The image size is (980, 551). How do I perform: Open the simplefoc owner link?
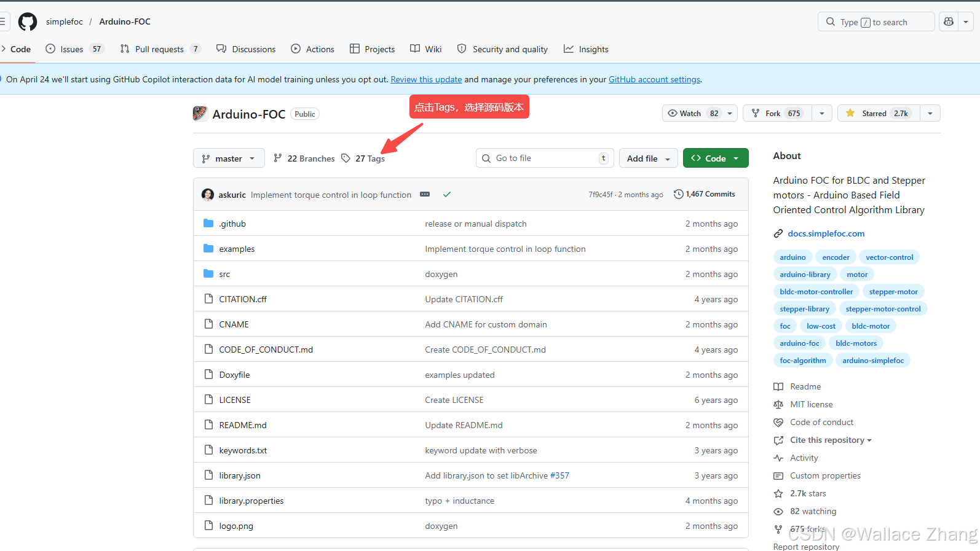tap(65, 21)
